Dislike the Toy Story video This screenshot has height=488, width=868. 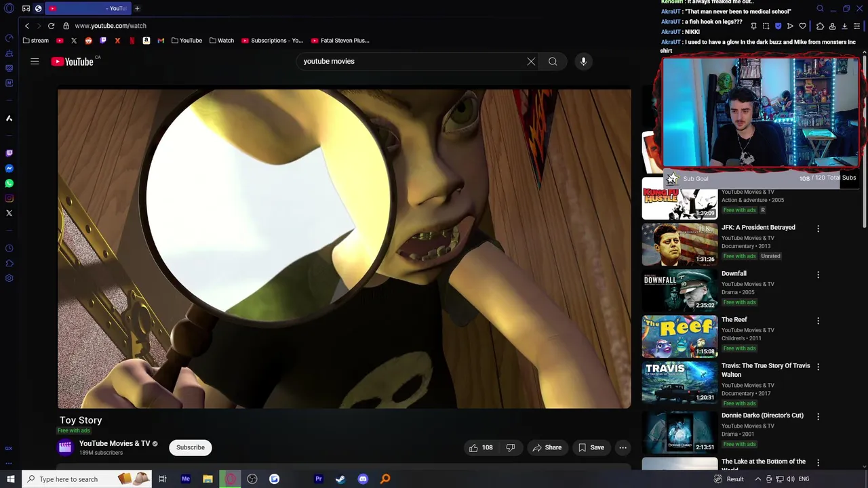point(511,447)
